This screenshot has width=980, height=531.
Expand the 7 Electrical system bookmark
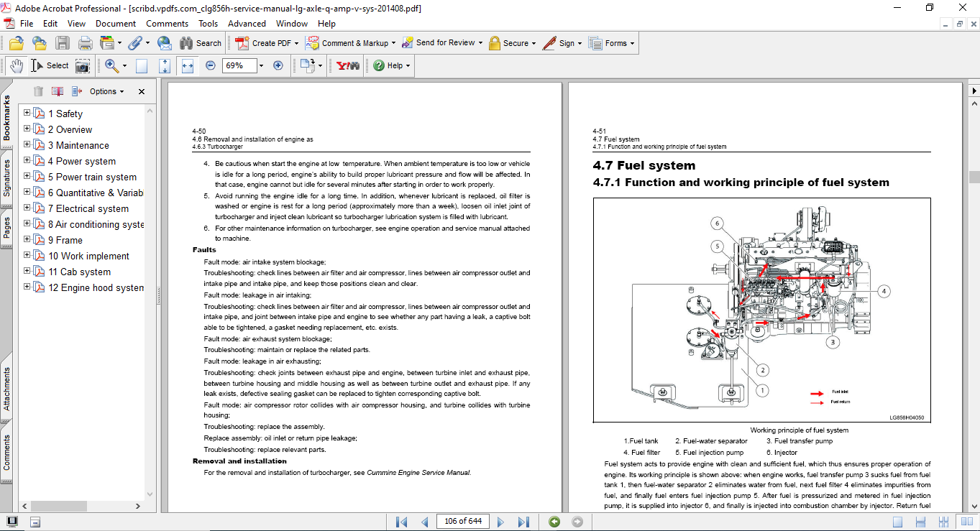tap(27, 208)
